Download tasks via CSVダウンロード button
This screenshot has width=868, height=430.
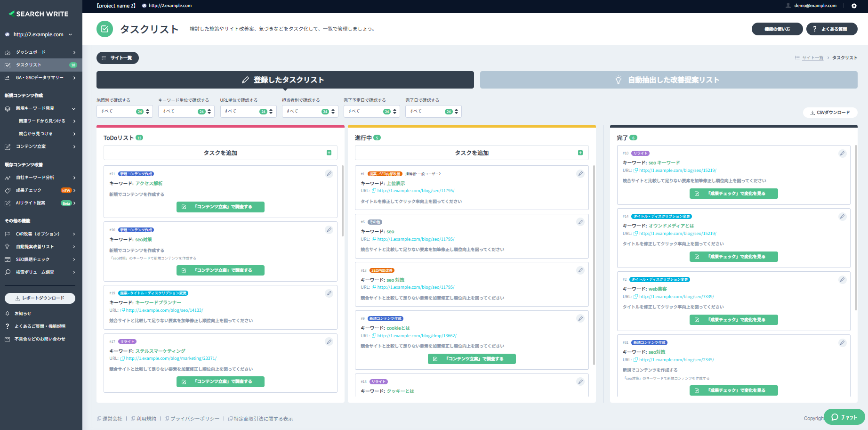tap(830, 113)
